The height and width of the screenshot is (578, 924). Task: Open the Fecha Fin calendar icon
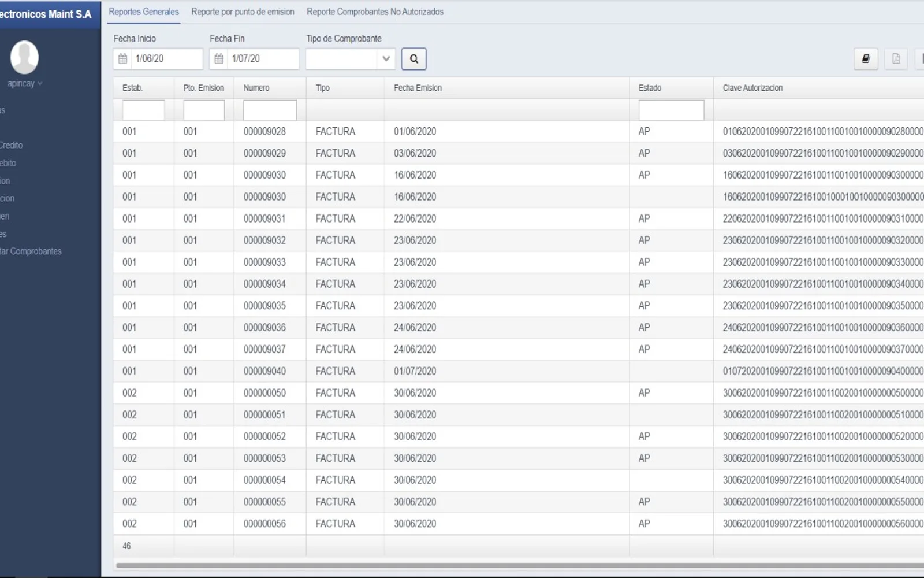[219, 58]
